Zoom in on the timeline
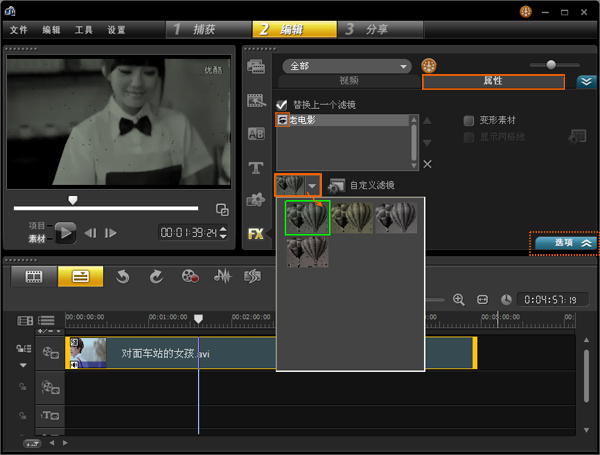 (458, 300)
